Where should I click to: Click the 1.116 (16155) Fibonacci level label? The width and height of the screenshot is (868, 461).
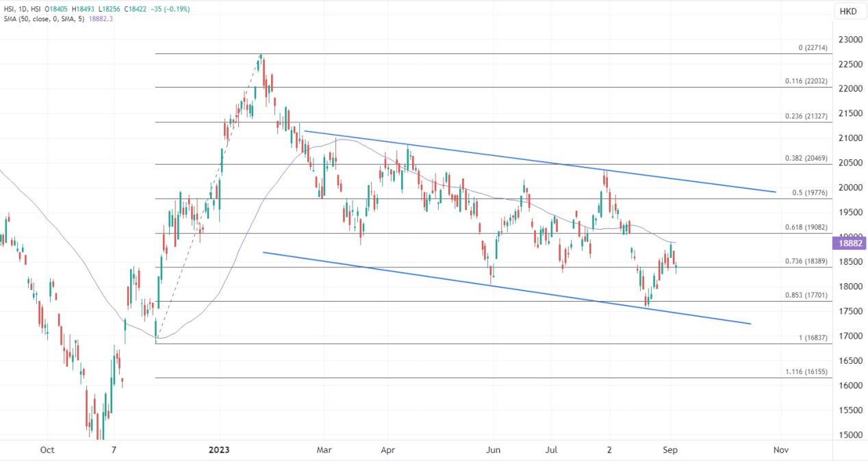(x=806, y=371)
